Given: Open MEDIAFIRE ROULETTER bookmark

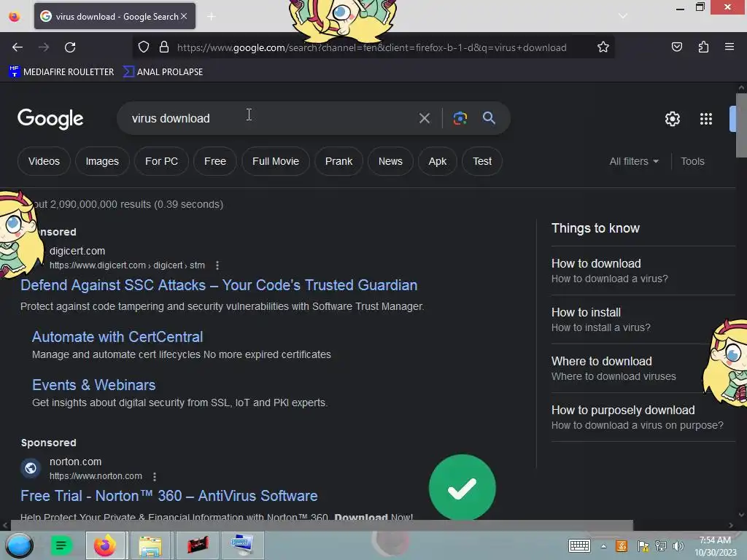Looking at the screenshot, I should pyautogui.click(x=61, y=71).
